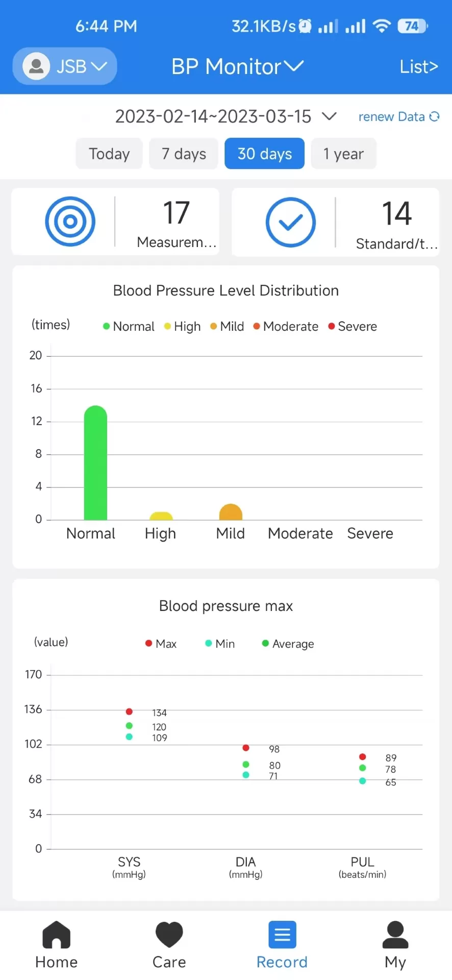The image size is (452, 980).
Task: Click the renew Data refresh icon
Action: [434, 116]
